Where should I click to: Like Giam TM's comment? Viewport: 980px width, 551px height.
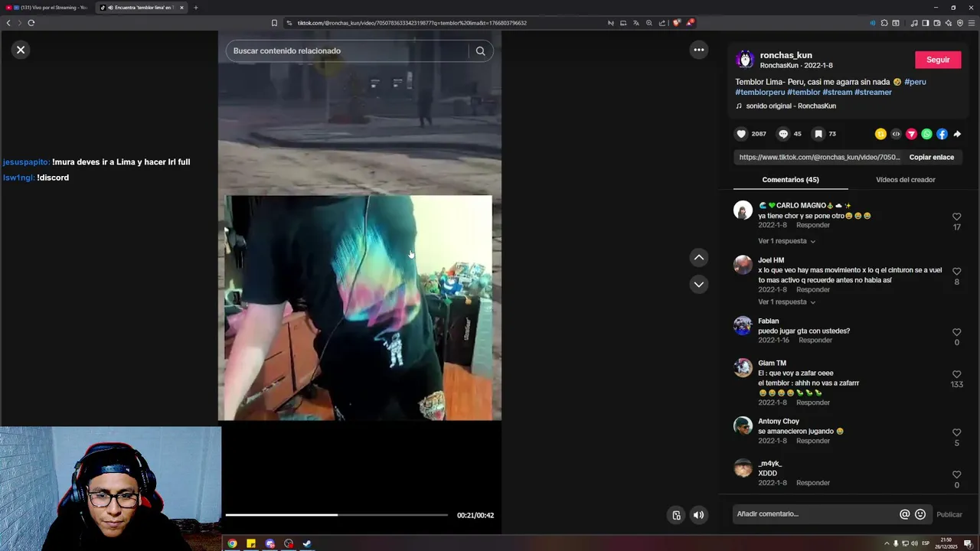pos(956,374)
